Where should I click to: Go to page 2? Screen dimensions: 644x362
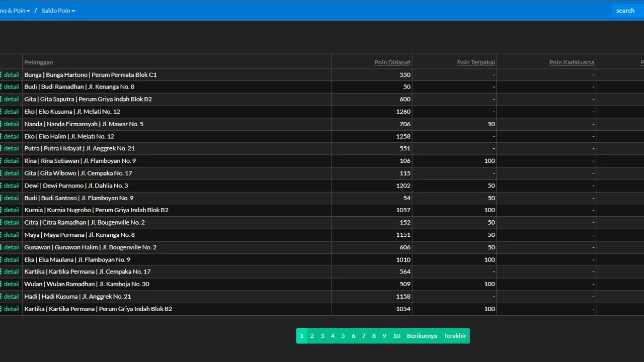coord(312,336)
